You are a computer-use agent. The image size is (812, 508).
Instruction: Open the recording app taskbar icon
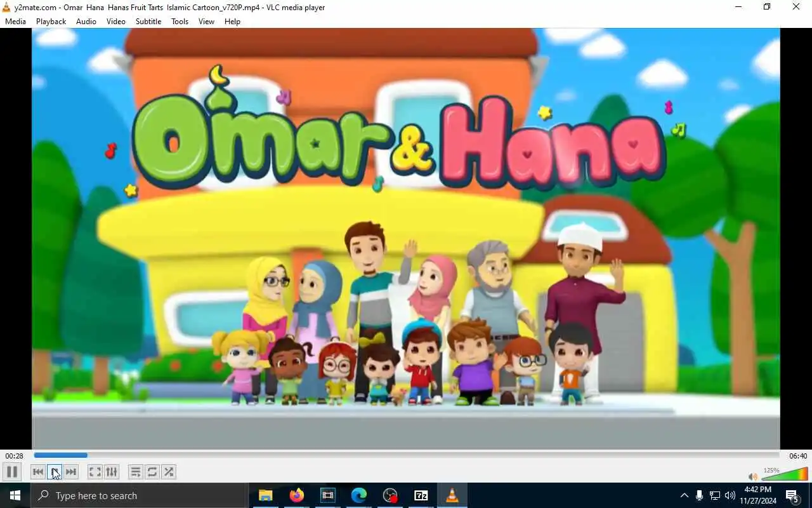pos(390,495)
